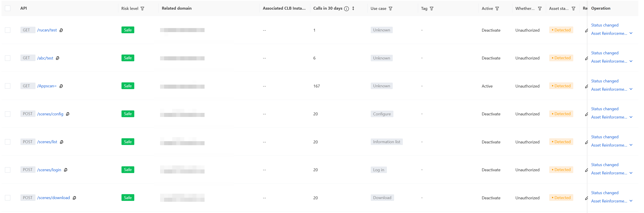This screenshot has width=644, height=213.
Task: Filter the Active column
Action: point(497,9)
